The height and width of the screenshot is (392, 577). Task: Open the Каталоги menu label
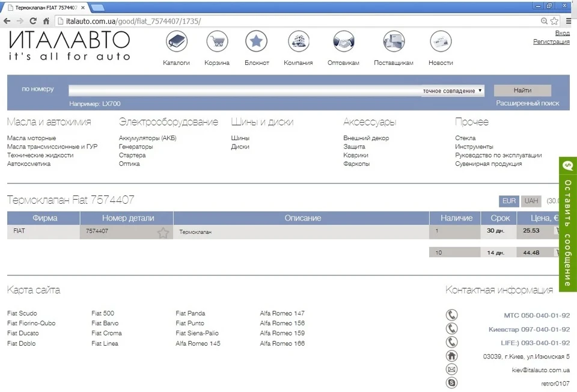coord(176,63)
